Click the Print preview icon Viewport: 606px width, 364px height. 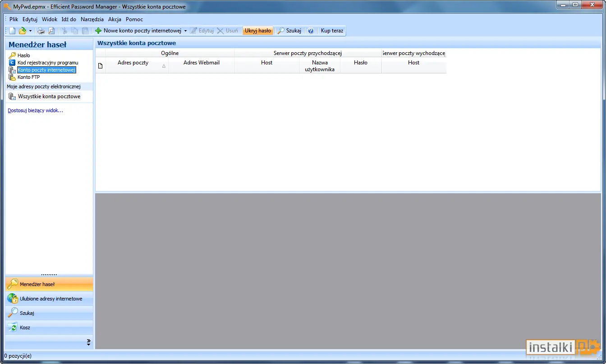coord(51,31)
